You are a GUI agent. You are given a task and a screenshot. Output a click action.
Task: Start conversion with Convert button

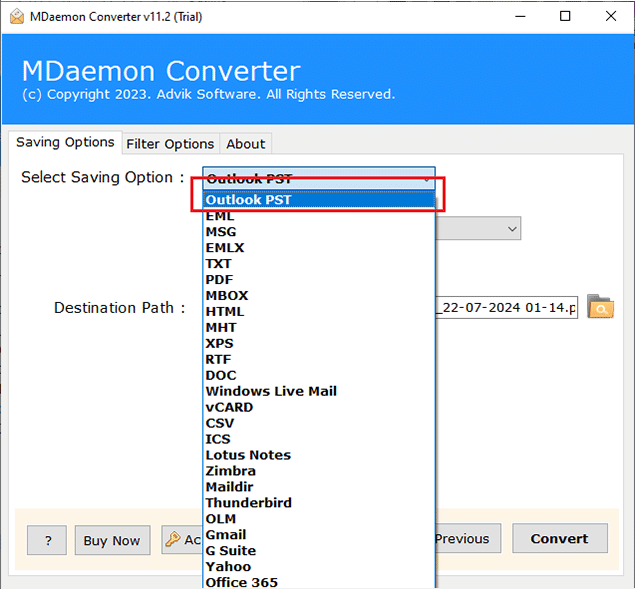560,538
